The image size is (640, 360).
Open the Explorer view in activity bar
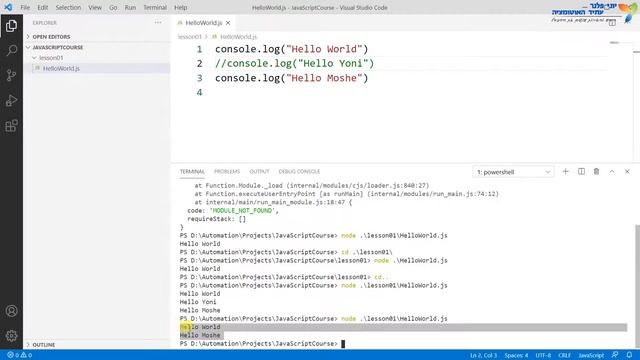pos(11,26)
